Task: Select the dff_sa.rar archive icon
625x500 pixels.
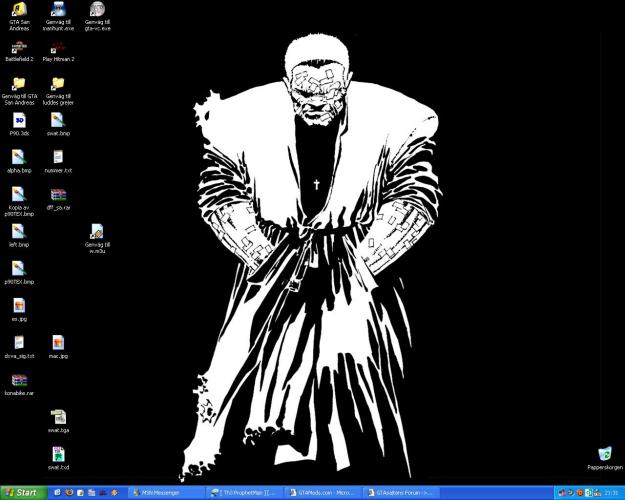Action: click(58, 194)
